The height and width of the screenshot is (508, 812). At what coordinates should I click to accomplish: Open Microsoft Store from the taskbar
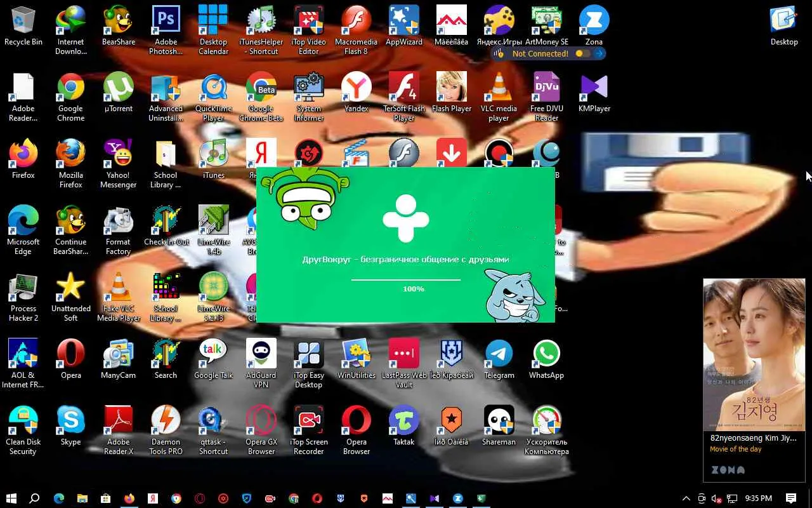(x=105, y=498)
